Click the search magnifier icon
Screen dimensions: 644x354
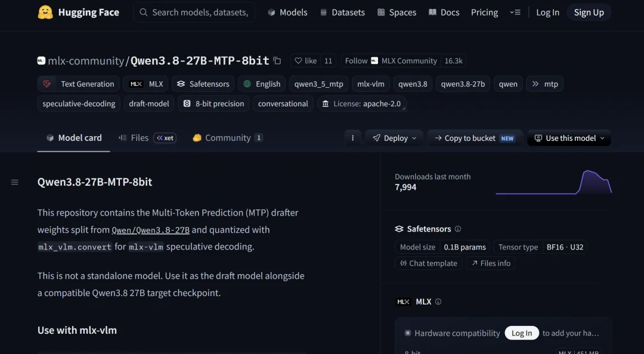point(143,13)
